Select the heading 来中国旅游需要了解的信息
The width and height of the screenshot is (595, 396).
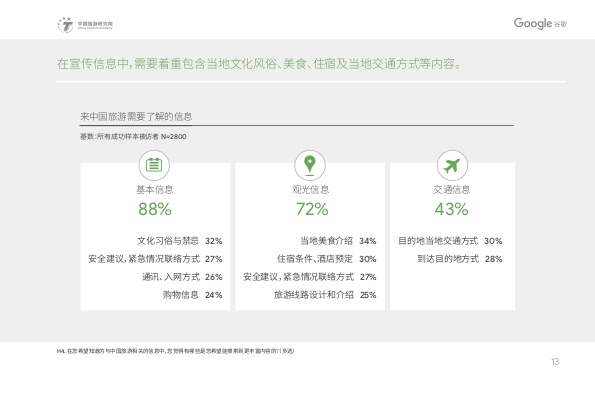point(136,116)
